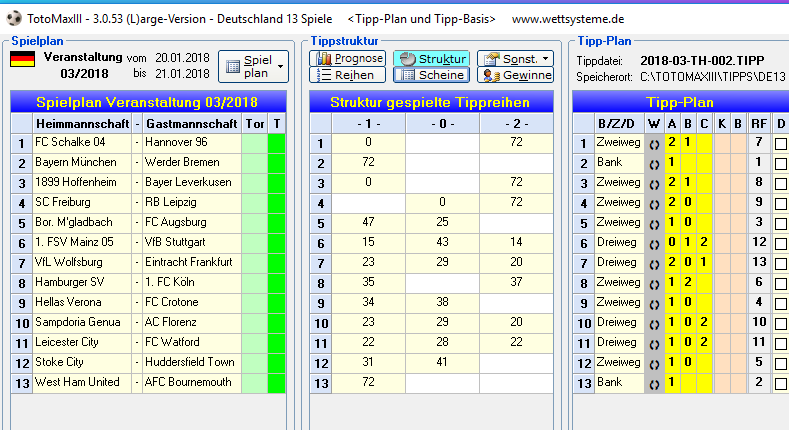Click the rotate icon for Tipp-Plan row 11

[654, 344]
